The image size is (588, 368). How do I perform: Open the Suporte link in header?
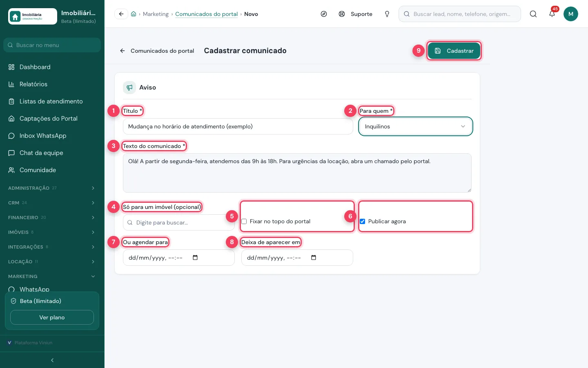click(356, 14)
